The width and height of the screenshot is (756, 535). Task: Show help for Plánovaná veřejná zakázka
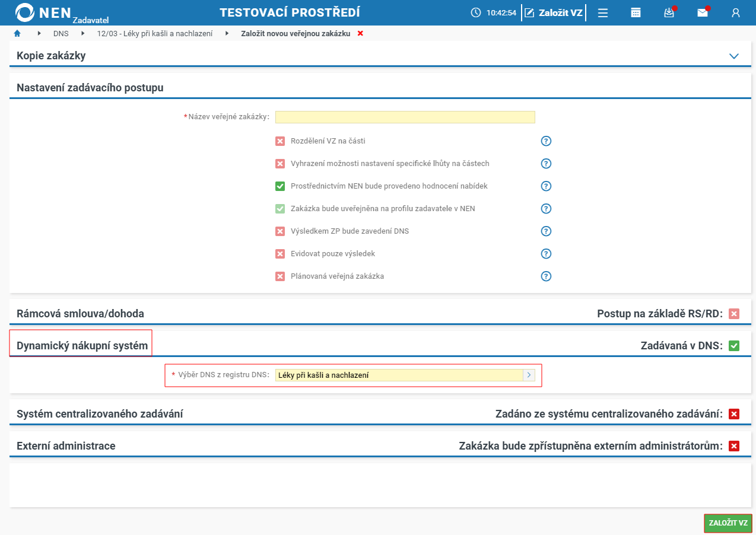[x=547, y=276]
